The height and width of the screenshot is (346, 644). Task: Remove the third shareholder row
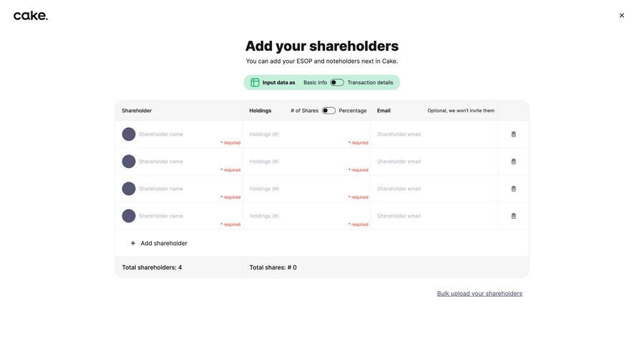click(x=513, y=189)
